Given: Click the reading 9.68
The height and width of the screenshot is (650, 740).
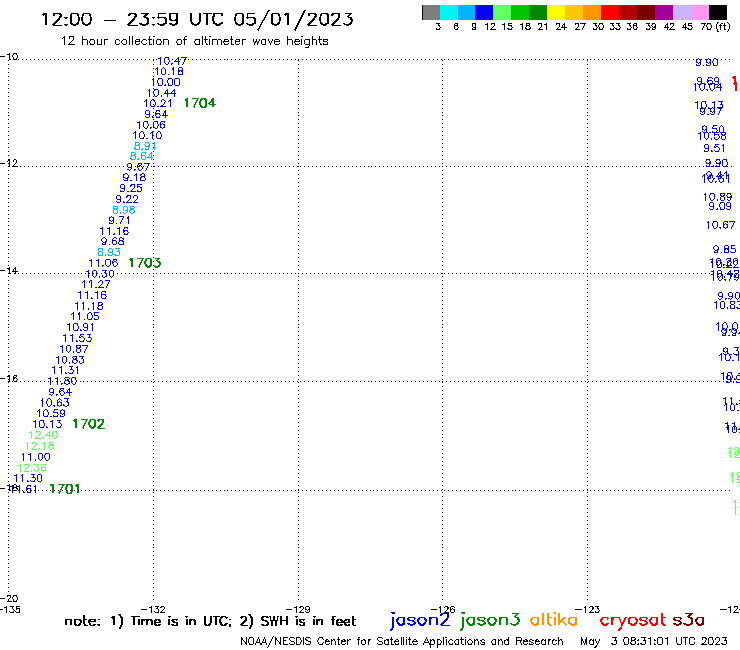Looking at the screenshot, I should (112, 241).
